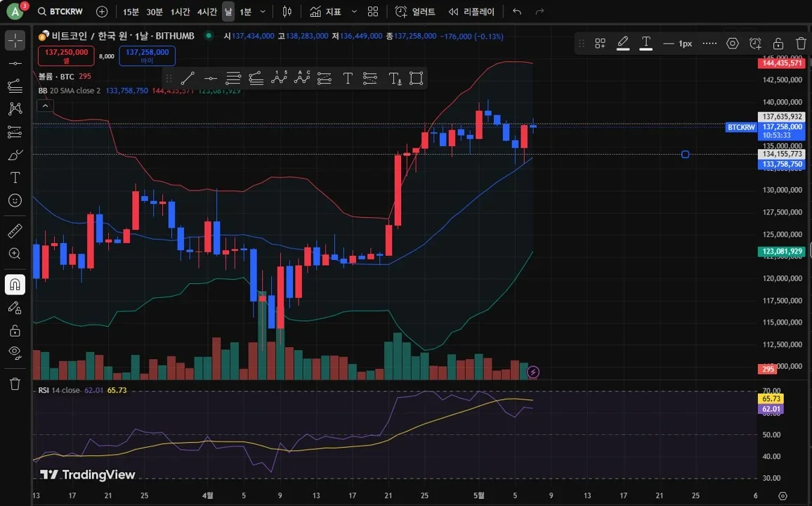Change text color with T swatch
Viewport: 812px width, 506px height.
point(646,44)
